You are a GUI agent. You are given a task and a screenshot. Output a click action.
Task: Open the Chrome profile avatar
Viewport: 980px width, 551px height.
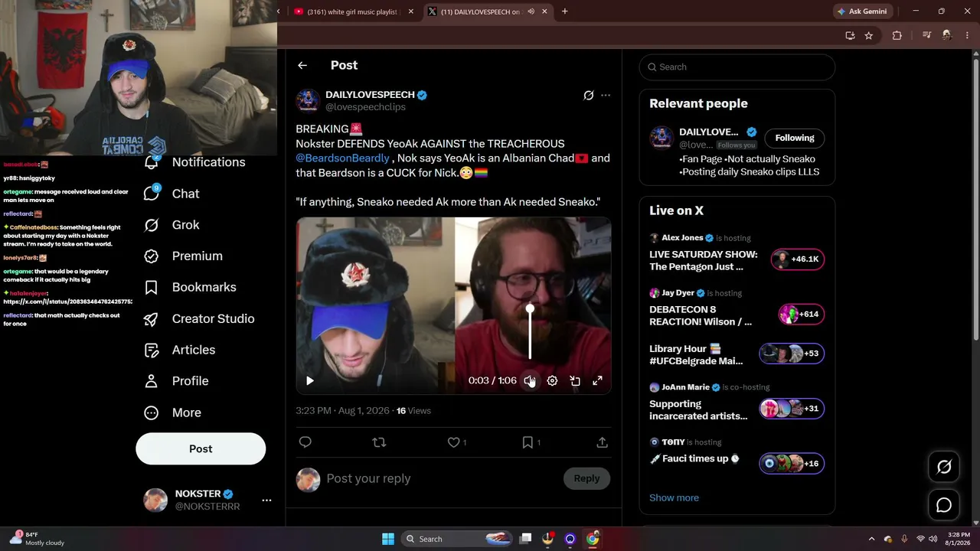coord(947,35)
